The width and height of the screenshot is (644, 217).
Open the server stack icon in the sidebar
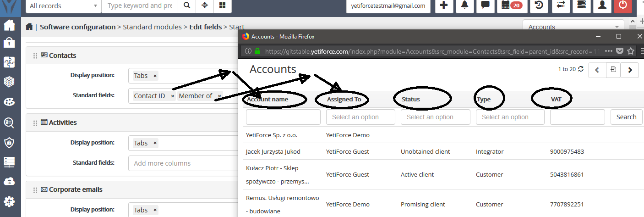pos(9,162)
